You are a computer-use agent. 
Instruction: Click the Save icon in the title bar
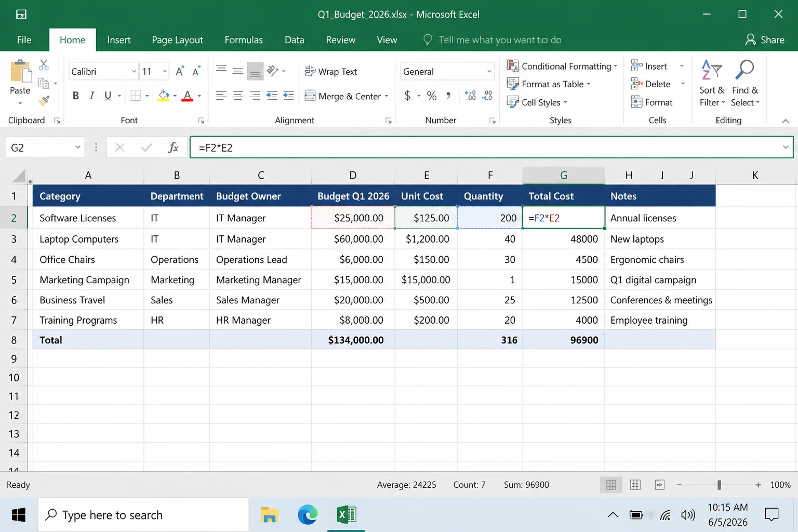pyautogui.click(x=21, y=14)
